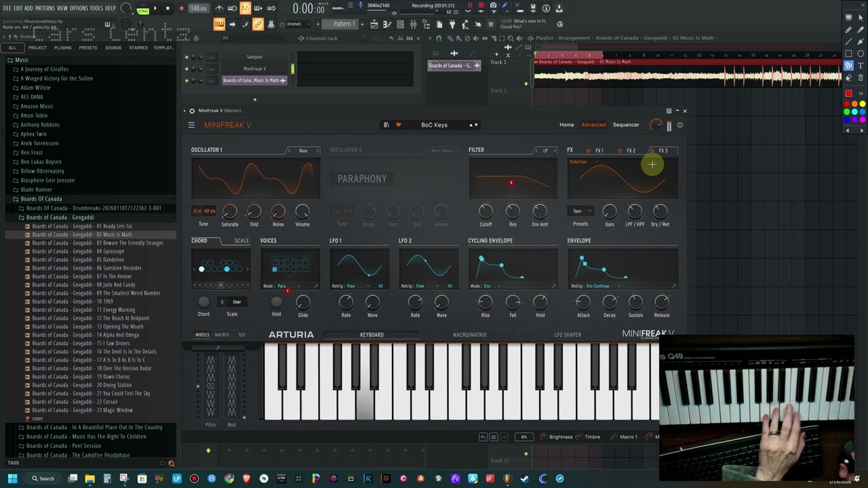Image resolution: width=868 pixels, height=488 pixels.
Task: Click the trash clear-drawings icon
Action: point(861,77)
